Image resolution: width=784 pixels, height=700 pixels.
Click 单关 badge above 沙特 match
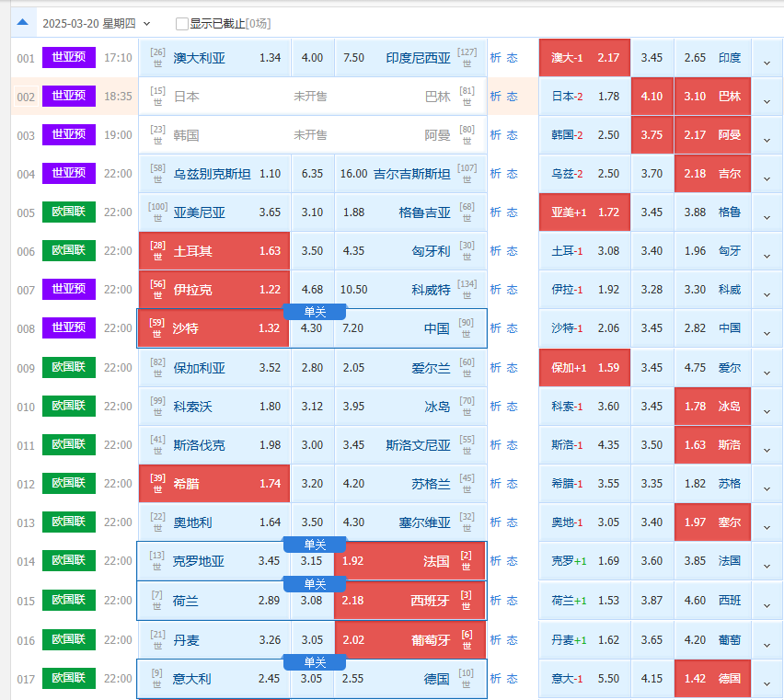click(315, 312)
